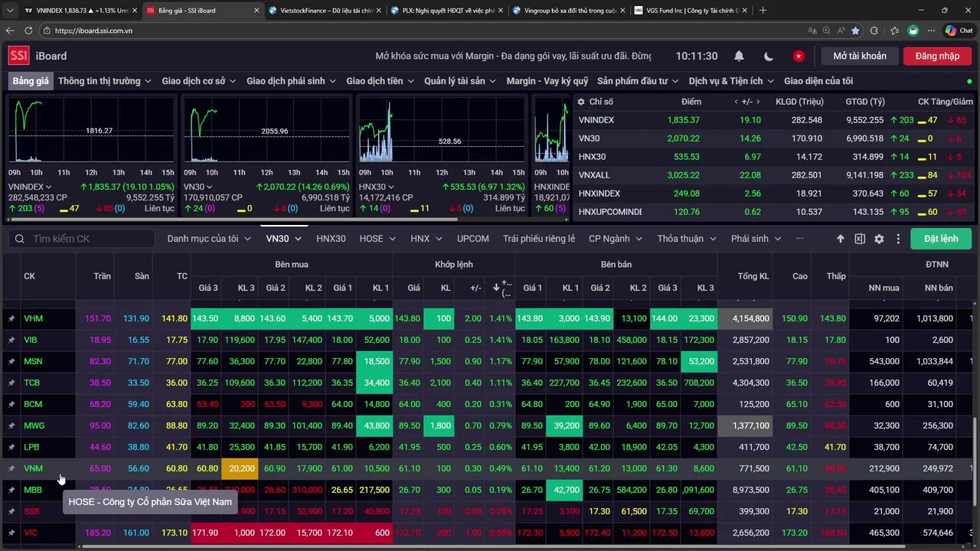Switch to the UPCOM tab
The height and width of the screenshot is (551, 980).
tap(473, 239)
